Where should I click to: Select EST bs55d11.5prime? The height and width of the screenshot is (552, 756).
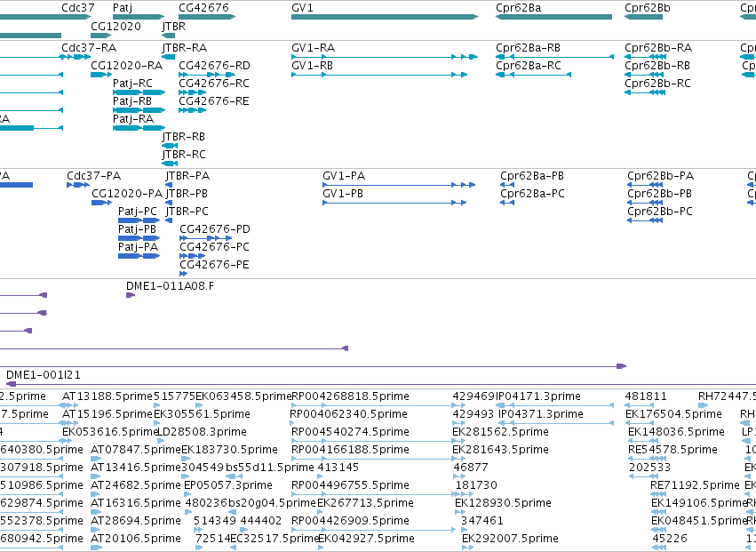[270, 467]
